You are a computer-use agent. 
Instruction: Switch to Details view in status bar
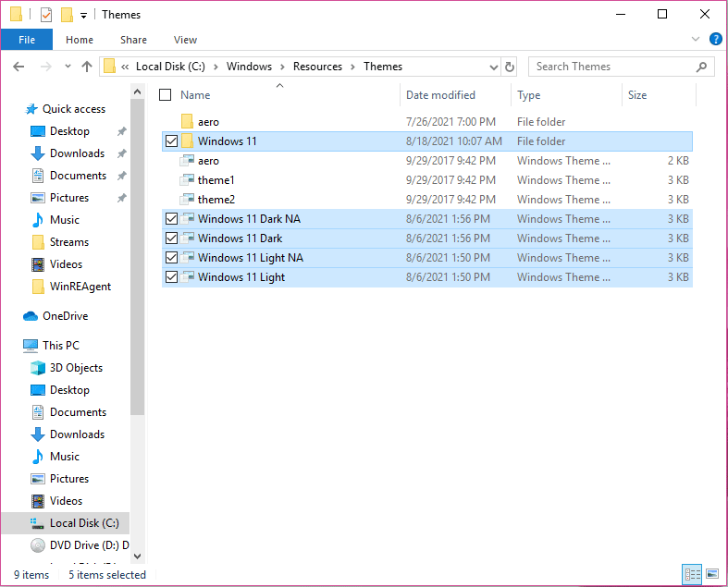(x=692, y=574)
